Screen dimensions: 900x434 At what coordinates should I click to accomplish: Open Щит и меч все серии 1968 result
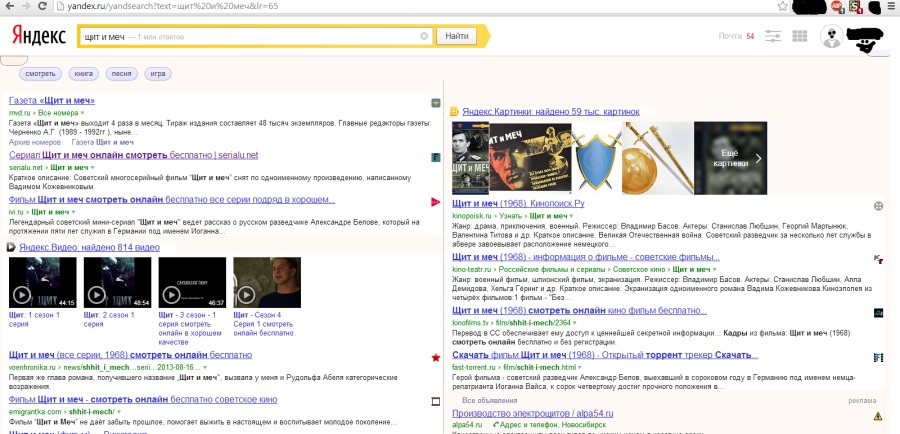(130, 355)
